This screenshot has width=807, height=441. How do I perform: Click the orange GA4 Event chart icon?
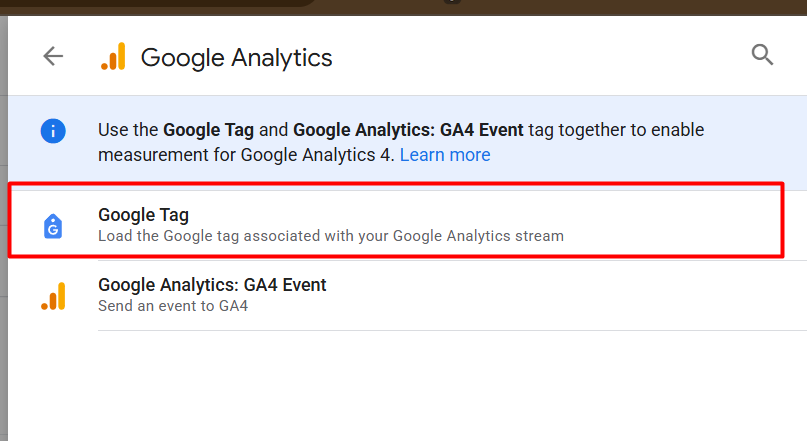click(x=53, y=296)
